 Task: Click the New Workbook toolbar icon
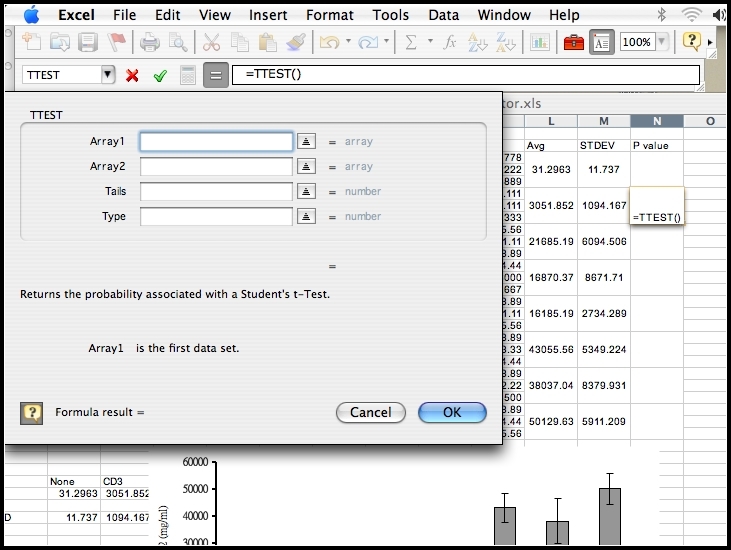32,42
